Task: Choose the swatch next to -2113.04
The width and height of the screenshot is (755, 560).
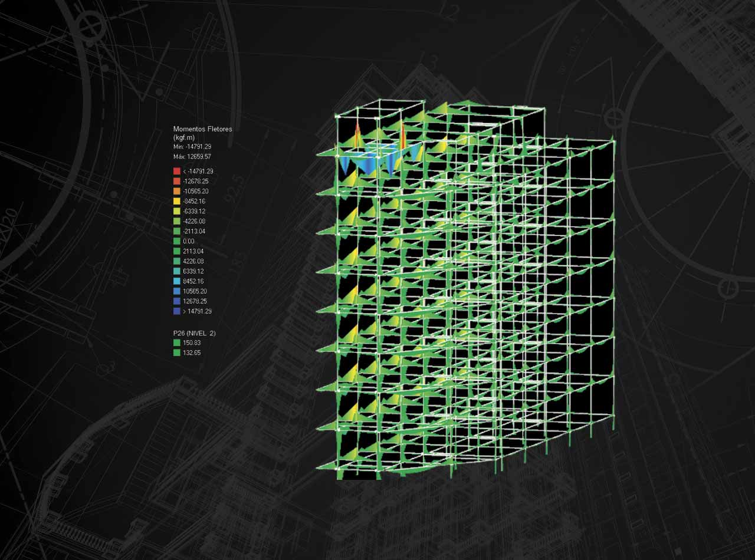Action: [x=176, y=231]
